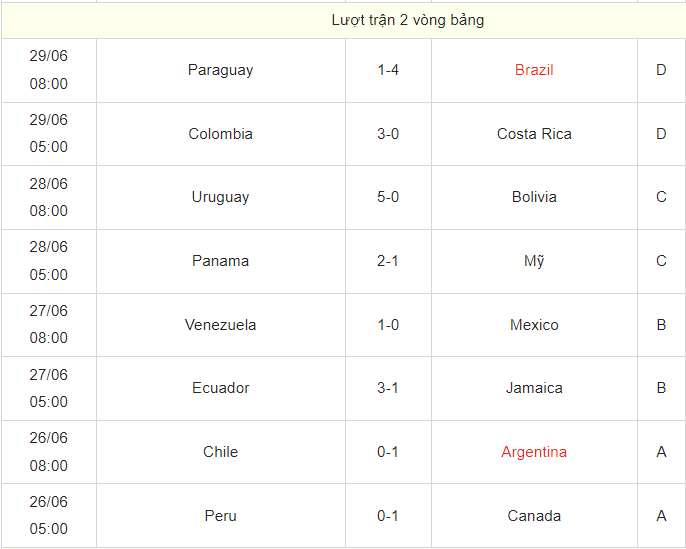Viewport: 686px width, 549px height.
Task: Click the red Argentina team link
Action: pos(534,452)
